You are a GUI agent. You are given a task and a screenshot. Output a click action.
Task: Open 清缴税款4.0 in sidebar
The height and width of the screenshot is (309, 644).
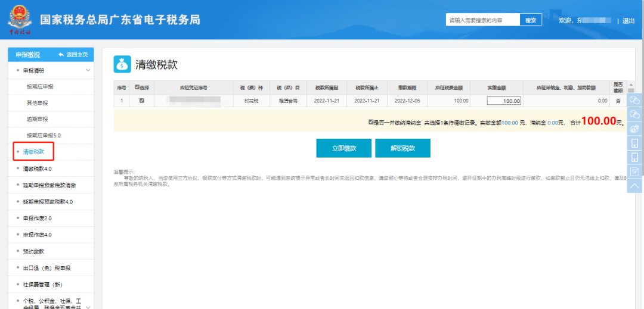[38, 168]
